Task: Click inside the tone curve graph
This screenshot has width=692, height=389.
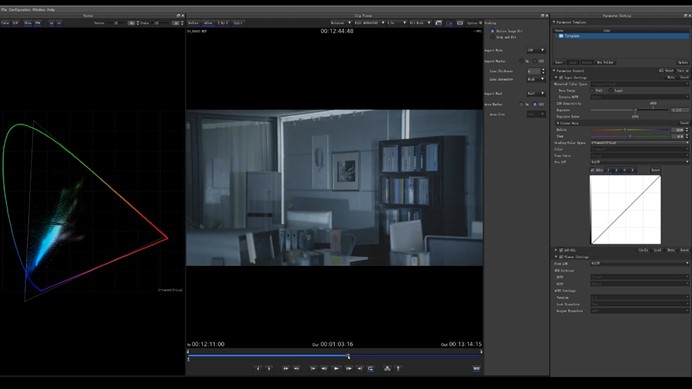Action: [625, 210]
